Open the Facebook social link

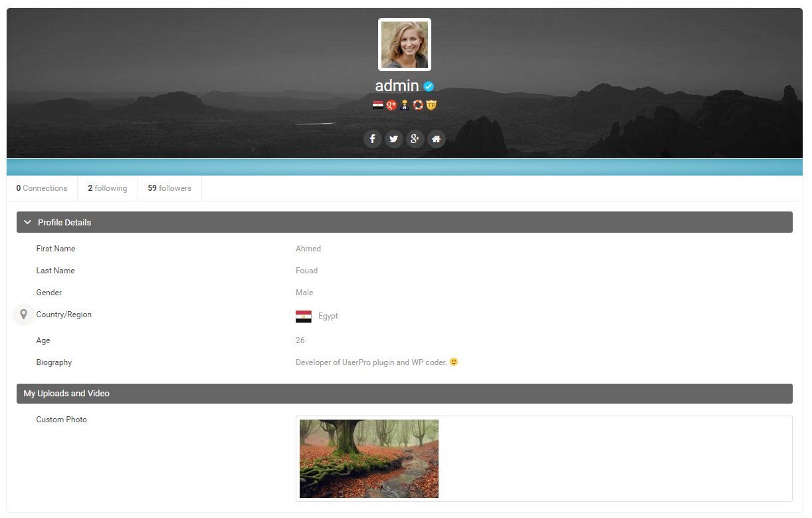point(372,139)
